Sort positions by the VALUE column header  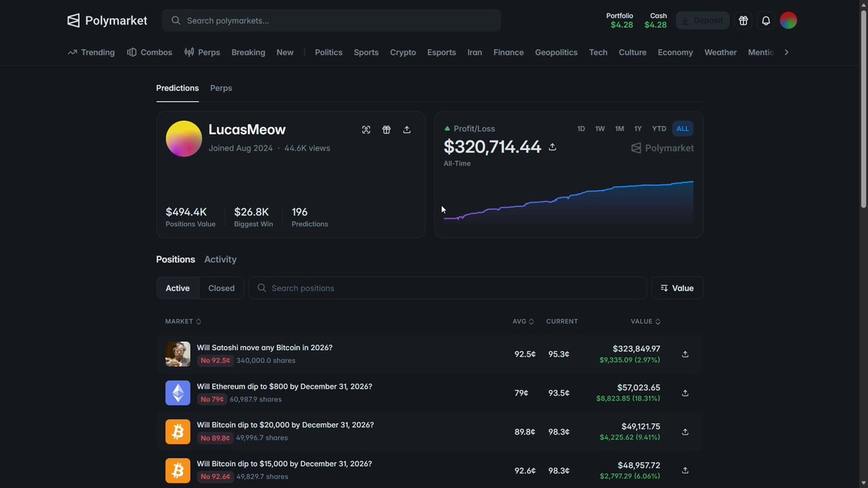click(645, 321)
